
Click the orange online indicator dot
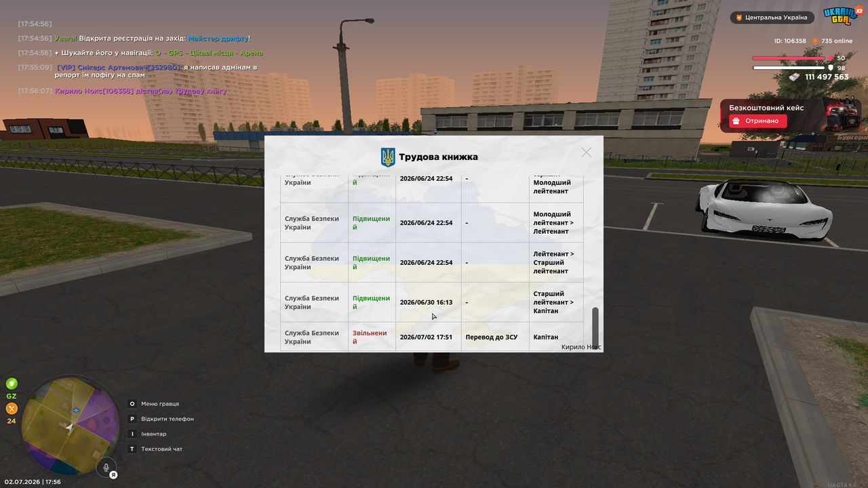coord(815,41)
